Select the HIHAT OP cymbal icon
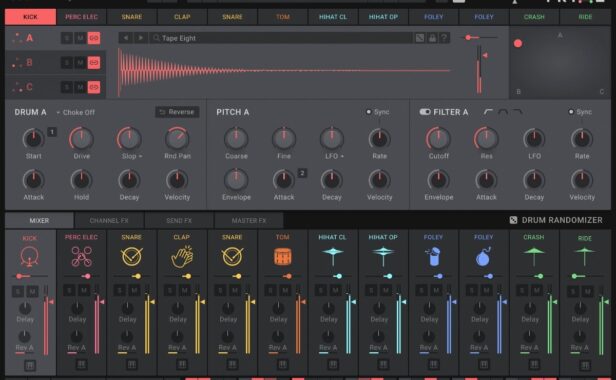 click(383, 256)
